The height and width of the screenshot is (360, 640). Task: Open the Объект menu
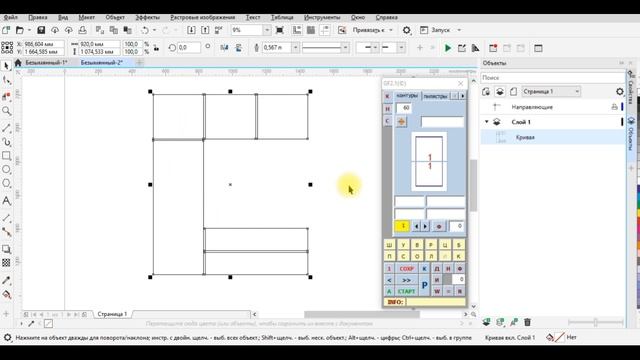click(115, 18)
